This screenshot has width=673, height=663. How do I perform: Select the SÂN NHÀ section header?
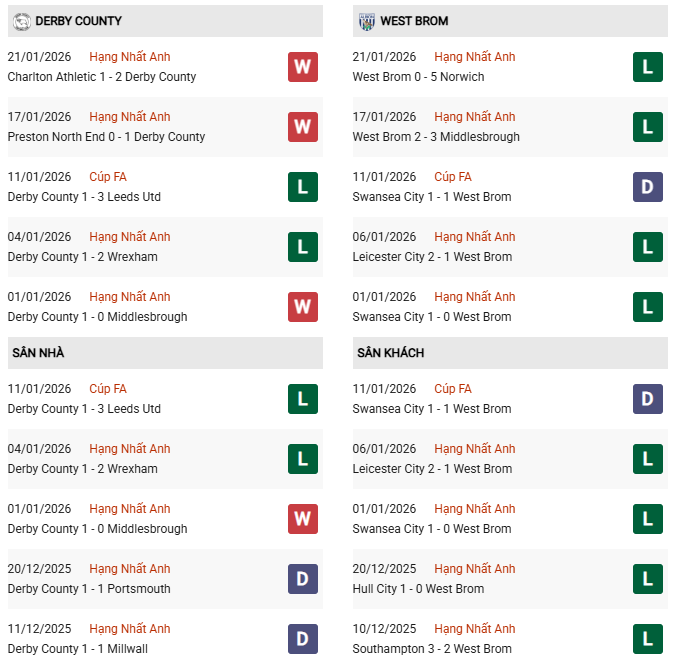(38, 353)
